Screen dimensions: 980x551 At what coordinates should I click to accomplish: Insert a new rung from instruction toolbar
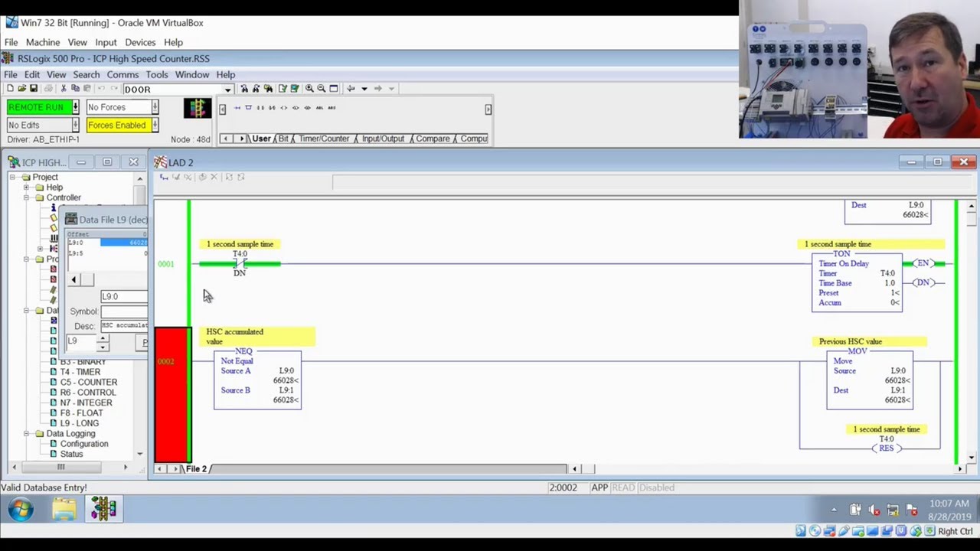pyautogui.click(x=237, y=108)
